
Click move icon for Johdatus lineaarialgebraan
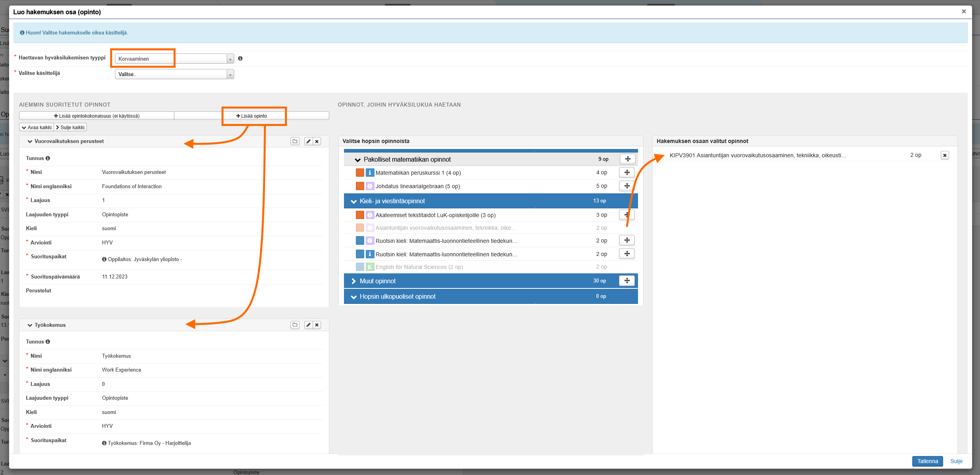[x=627, y=186]
